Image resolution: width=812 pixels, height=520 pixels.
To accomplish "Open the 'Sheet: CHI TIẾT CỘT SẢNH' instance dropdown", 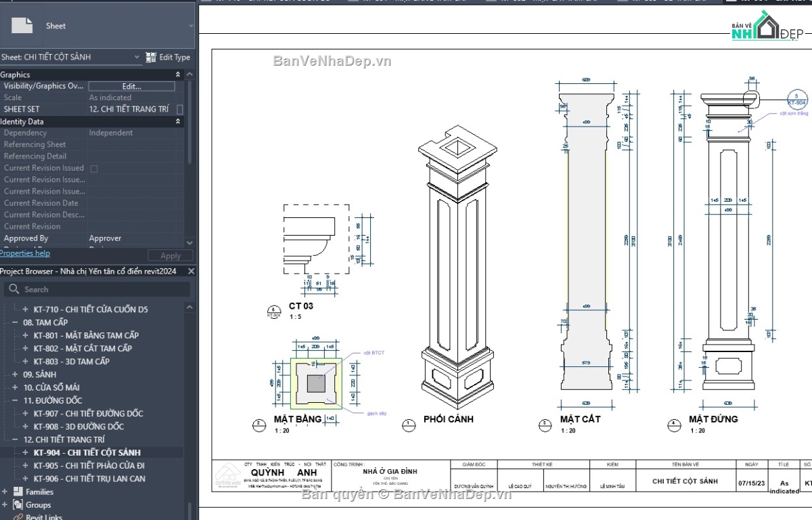I will click(x=137, y=58).
